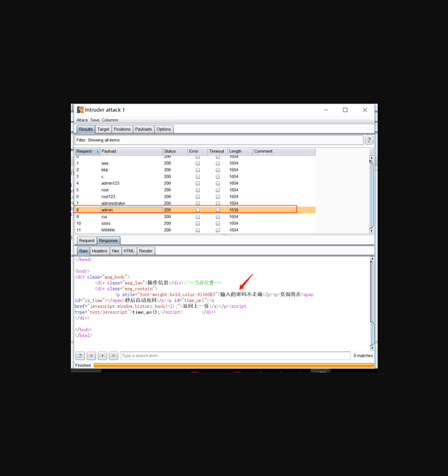
Task: Open the Attack menu
Action: pyautogui.click(x=82, y=120)
